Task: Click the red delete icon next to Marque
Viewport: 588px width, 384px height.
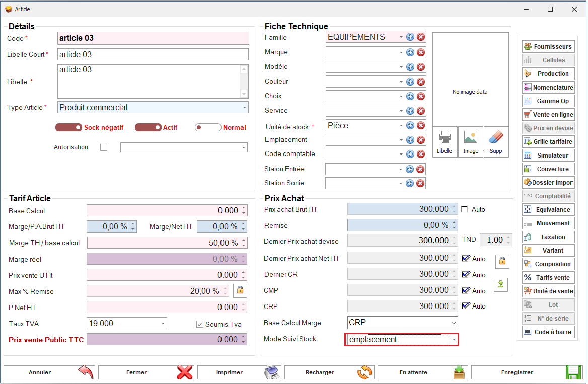Action: click(x=421, y=52)
